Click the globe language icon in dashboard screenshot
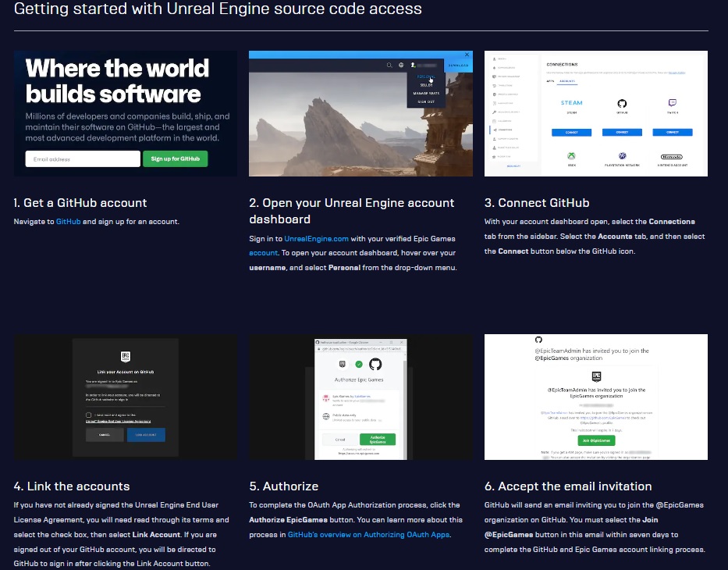Screen dimensions: 728x570 pyautogui.click(x=401, y=65)
